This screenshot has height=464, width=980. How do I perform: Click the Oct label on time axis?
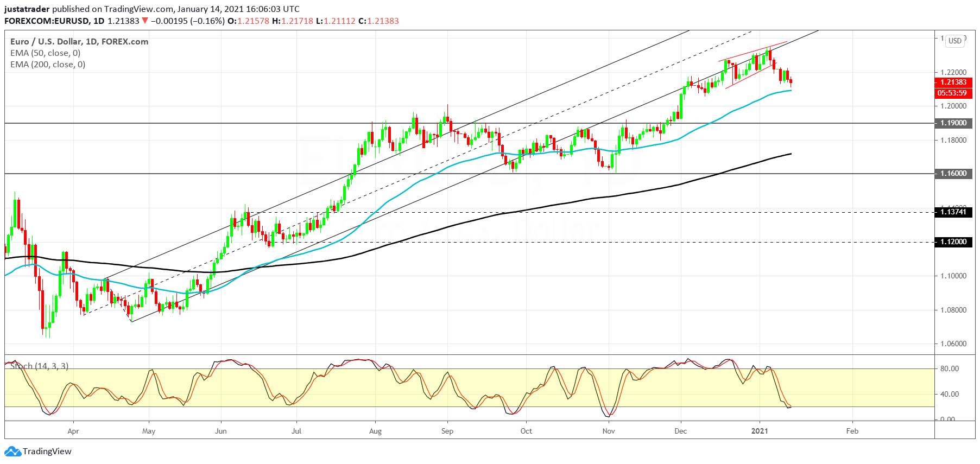(526, 431)
